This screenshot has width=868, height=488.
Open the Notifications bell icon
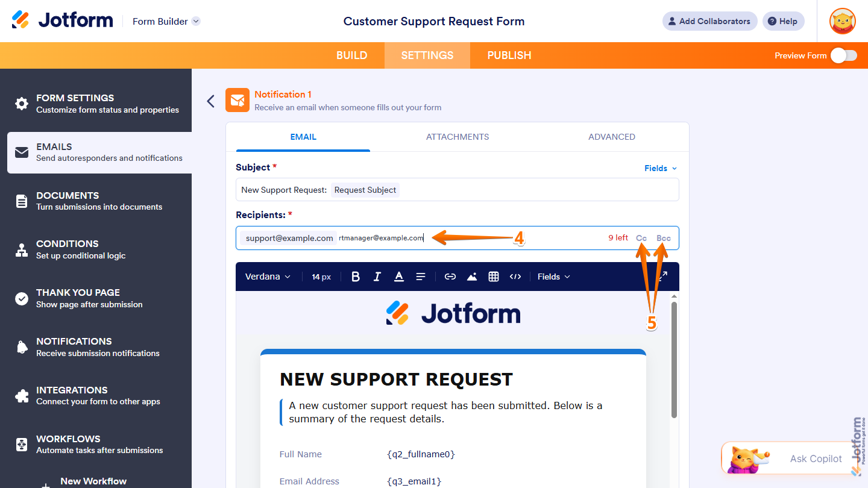tap(22, 347)
